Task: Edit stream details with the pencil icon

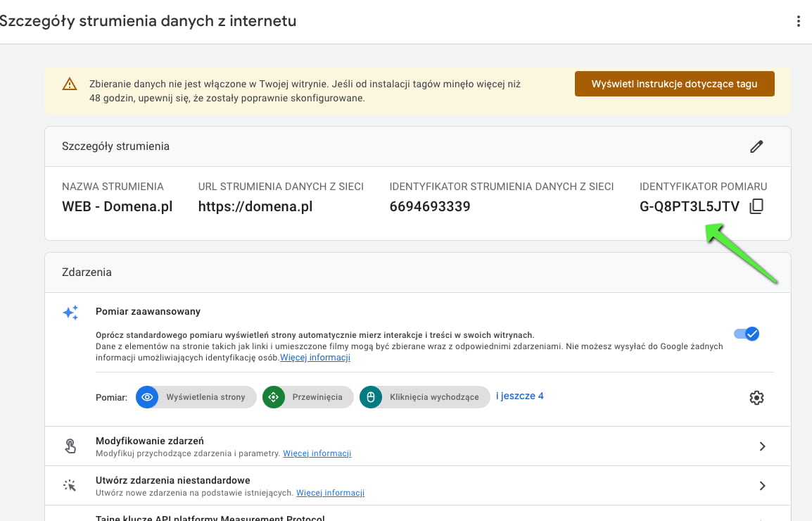Action: 756,146
